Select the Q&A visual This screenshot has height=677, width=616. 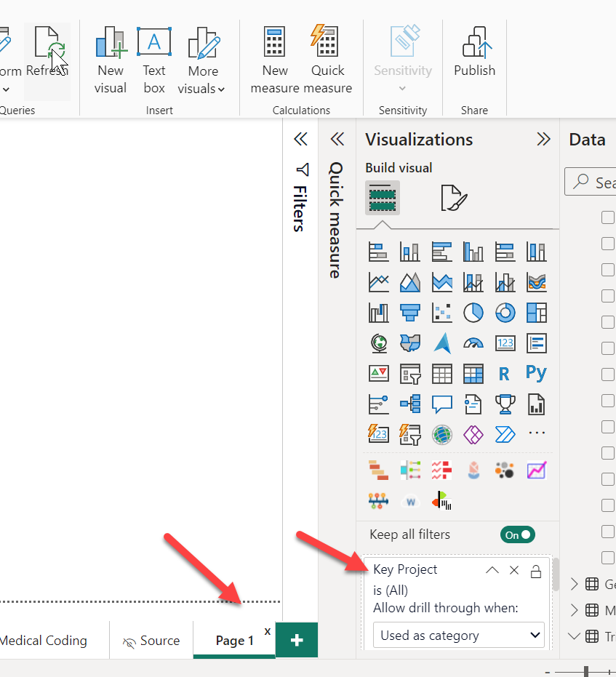click(442, 404)
